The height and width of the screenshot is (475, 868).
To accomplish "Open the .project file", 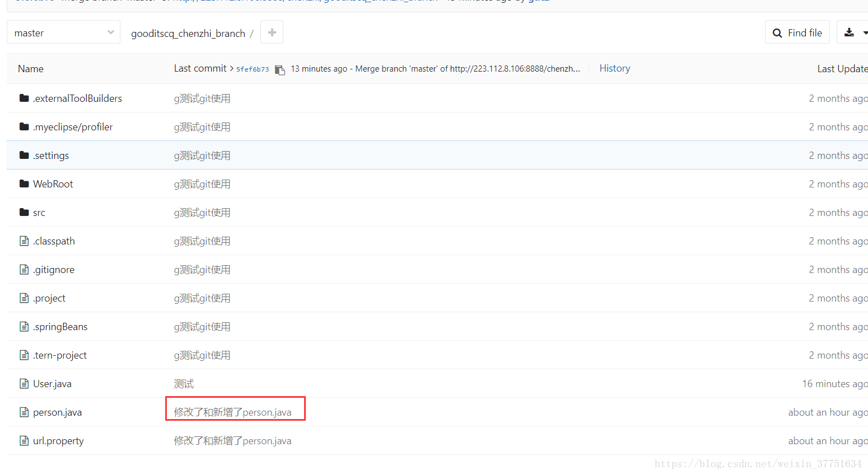I will (49, 298).
